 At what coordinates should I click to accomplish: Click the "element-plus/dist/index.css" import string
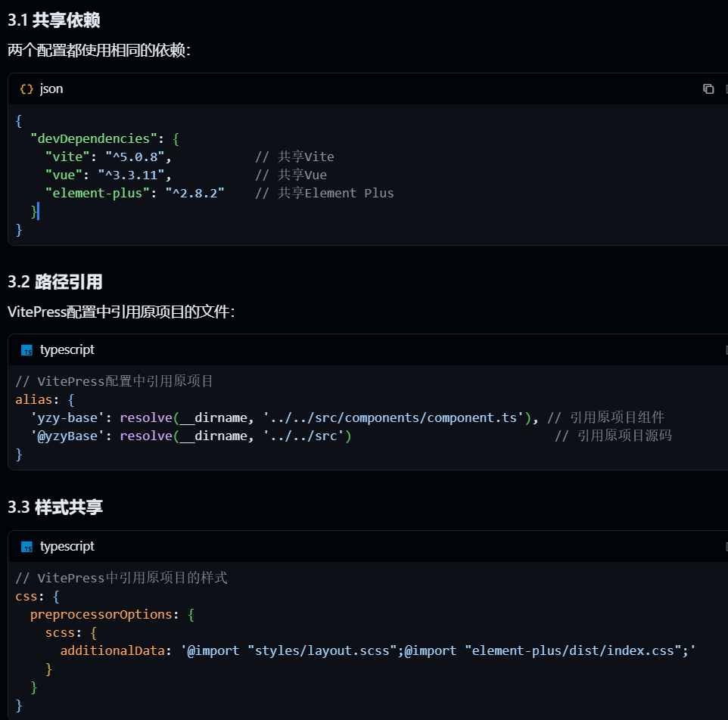click(573, 650)
